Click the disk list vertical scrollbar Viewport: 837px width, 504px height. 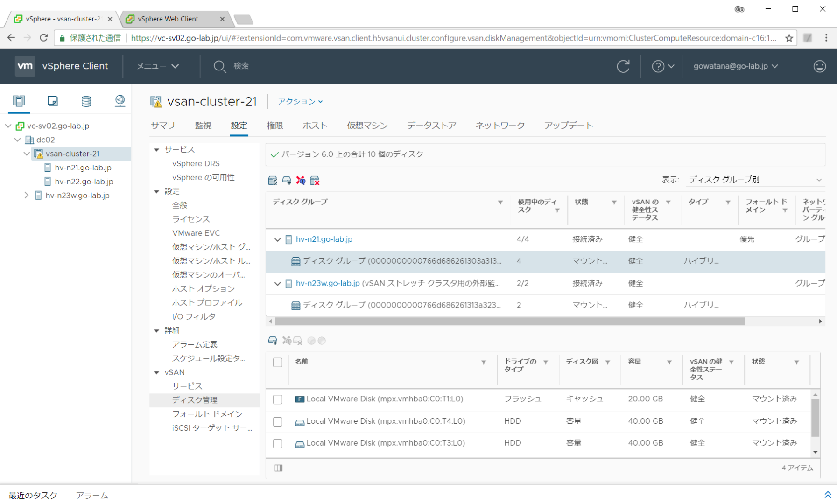816,418
